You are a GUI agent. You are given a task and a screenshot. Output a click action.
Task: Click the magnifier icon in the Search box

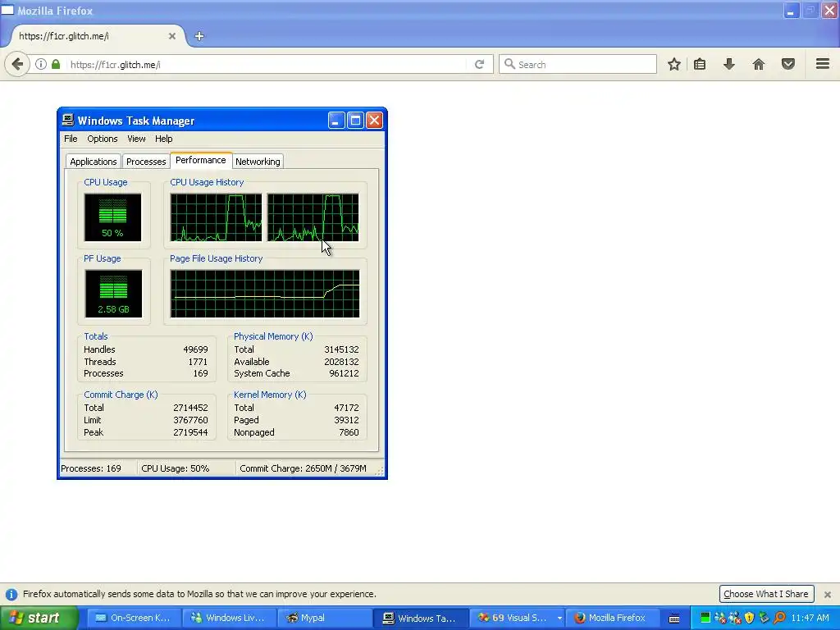[x=509, y=64]
